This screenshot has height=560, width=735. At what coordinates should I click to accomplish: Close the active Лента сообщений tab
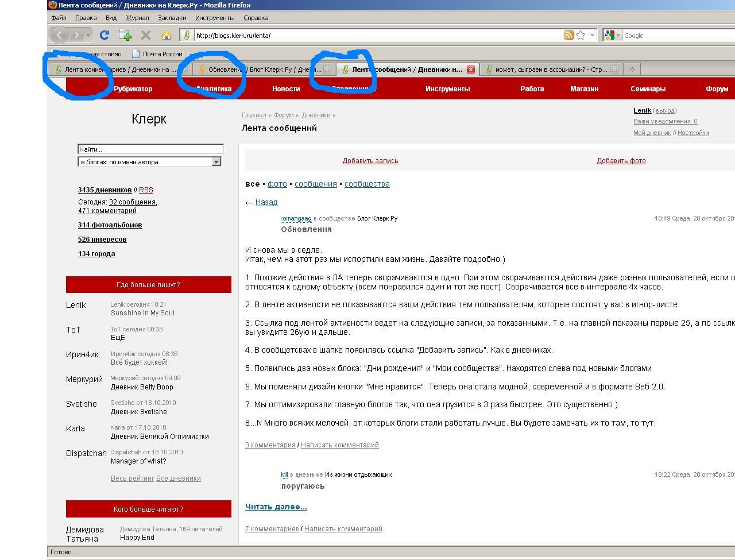pos(471,69)
